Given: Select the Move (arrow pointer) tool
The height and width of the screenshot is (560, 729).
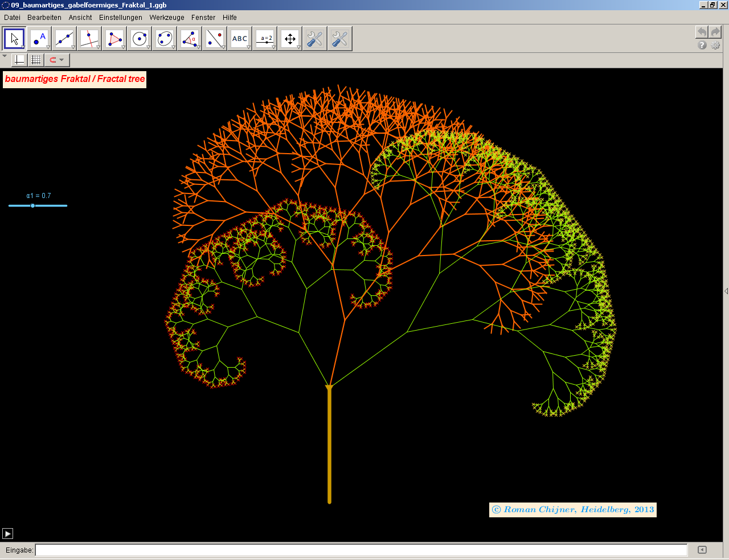Looking at the screenshot, I should (x=14, y=39).
